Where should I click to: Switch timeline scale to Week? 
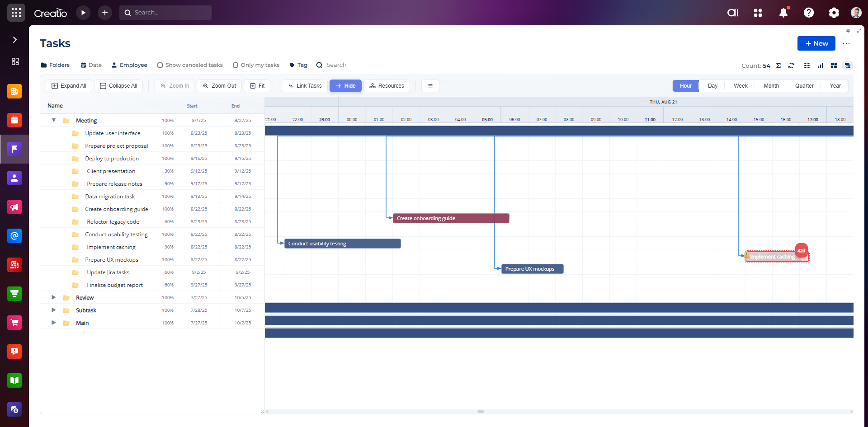740,86
